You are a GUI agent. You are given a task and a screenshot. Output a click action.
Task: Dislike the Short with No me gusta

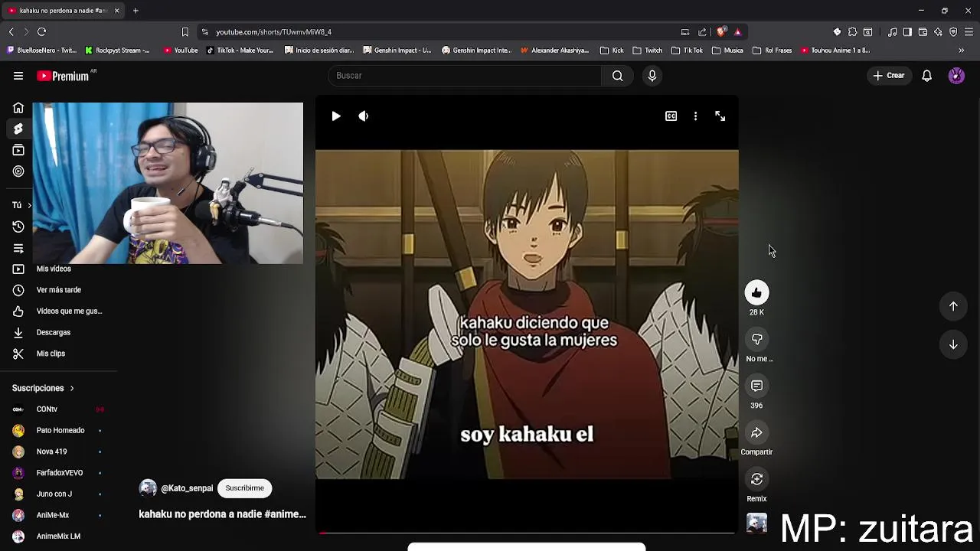[x=756, y=339]
